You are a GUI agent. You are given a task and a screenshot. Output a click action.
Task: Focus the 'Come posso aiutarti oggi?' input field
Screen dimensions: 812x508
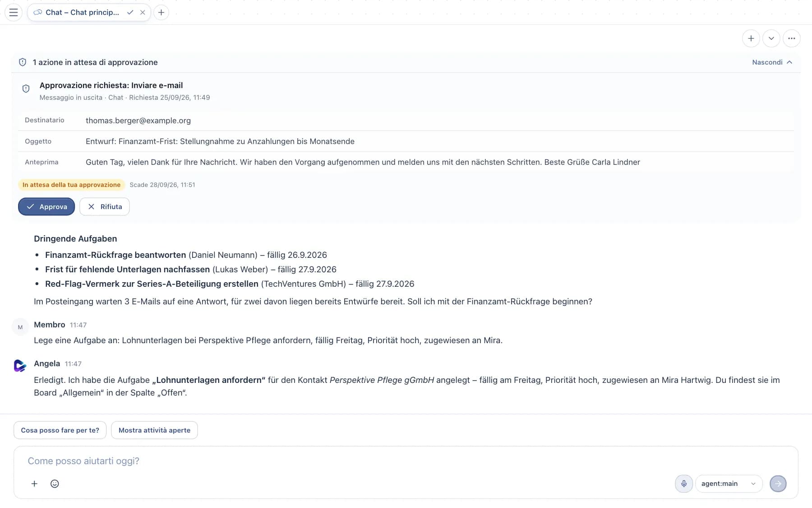click(x=406, y=461)
